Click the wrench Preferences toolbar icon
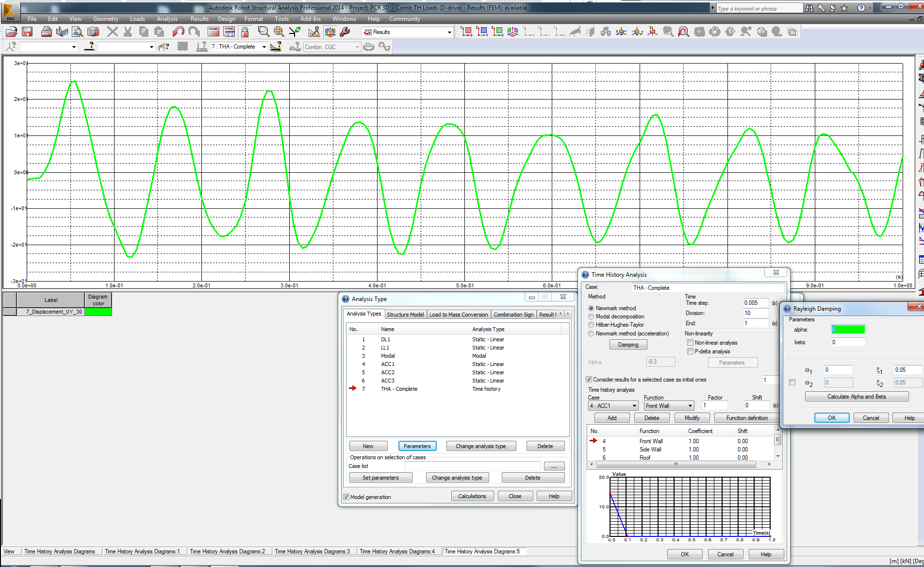The height and width of the screenshot is (567, 924). [345, 32]
